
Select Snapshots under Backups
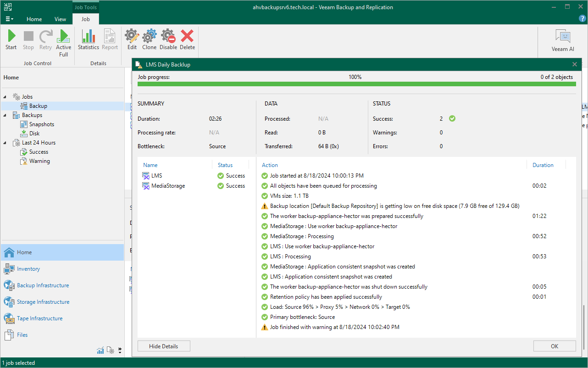pos(42,124)
